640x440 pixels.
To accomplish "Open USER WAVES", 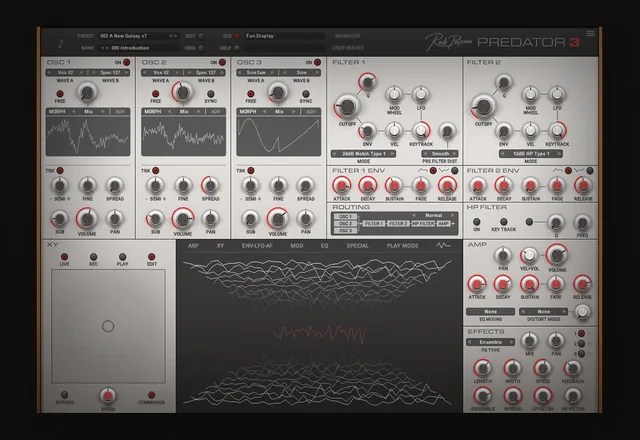I will (348, 48).
